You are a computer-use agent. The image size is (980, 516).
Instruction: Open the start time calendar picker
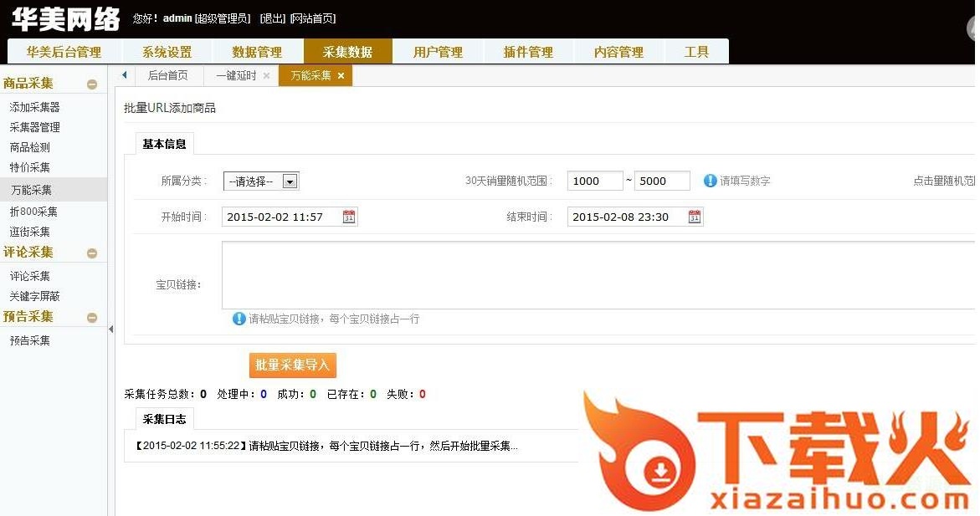point(349,217)
